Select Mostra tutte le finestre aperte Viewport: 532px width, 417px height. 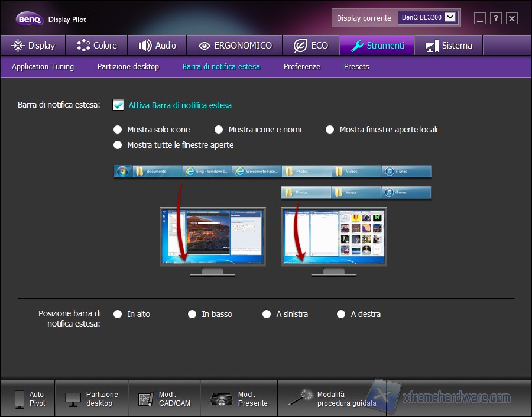pos(118,145)
